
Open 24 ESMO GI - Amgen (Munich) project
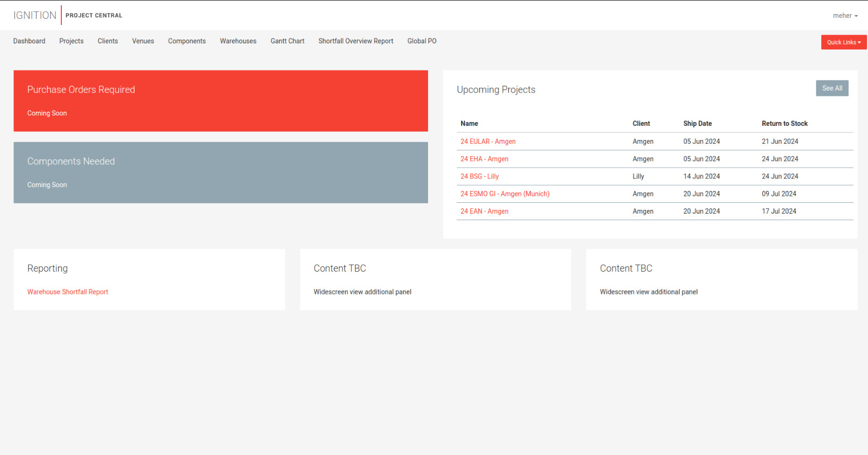point(505,194)
